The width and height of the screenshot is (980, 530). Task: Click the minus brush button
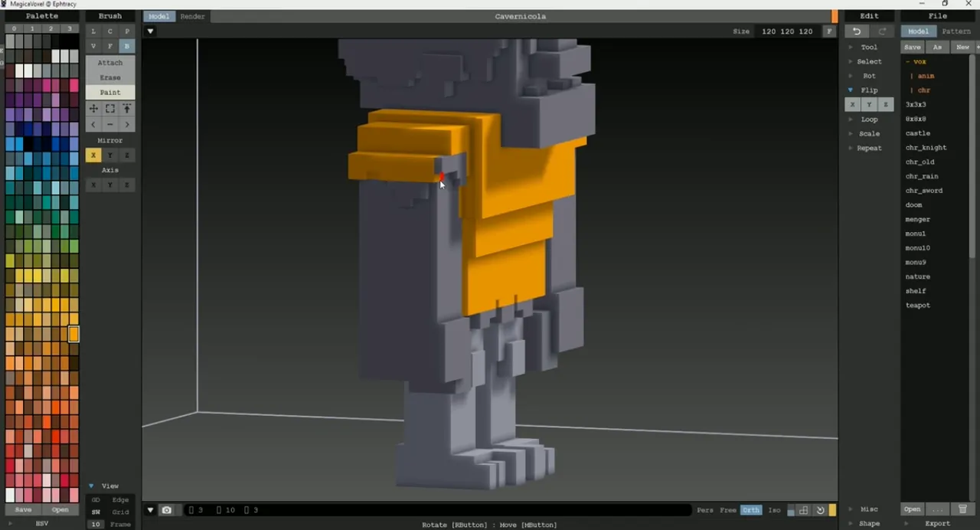110,124
